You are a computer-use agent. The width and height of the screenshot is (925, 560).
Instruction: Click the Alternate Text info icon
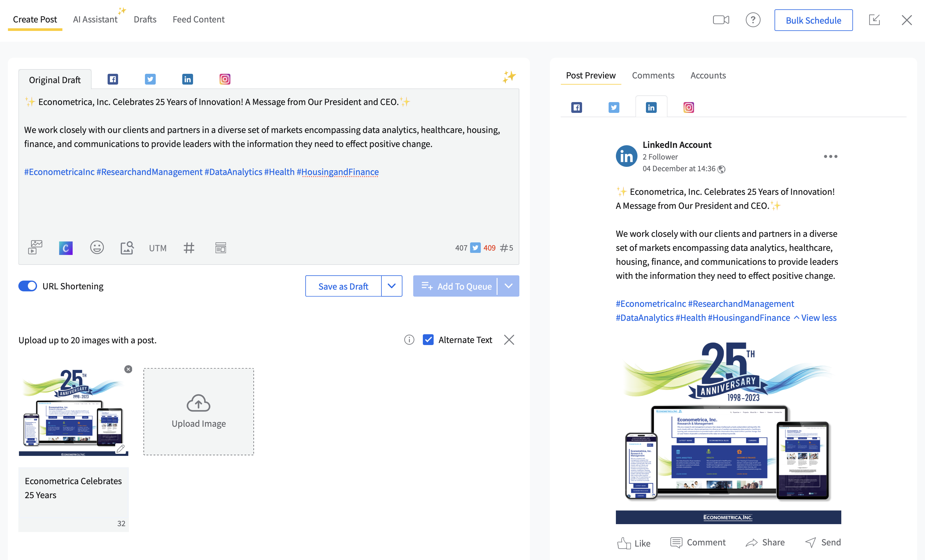[409, 339]
